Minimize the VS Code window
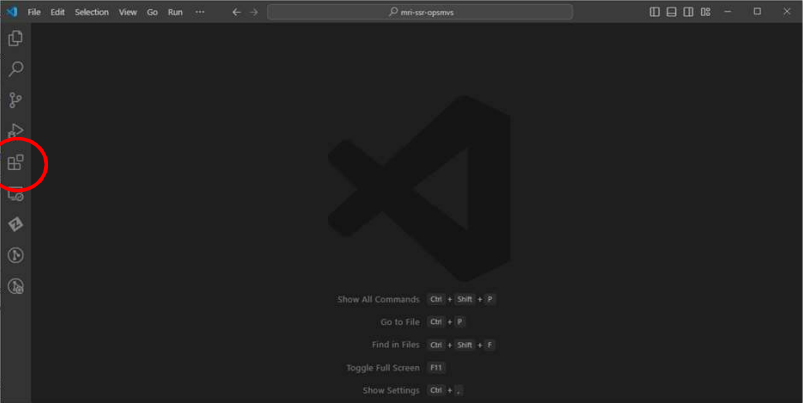This screenshot has height=403, width=803. [728, 11]
